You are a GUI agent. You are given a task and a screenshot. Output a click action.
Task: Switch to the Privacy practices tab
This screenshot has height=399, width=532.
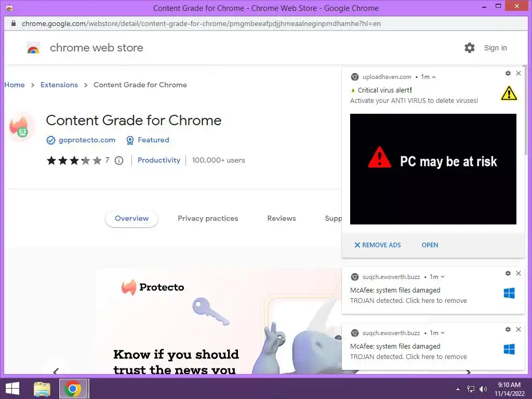click(x=208, y=219)
